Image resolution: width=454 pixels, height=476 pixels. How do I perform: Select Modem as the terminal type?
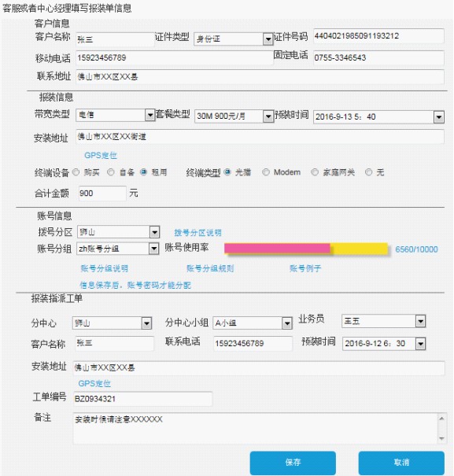(266, 172)
